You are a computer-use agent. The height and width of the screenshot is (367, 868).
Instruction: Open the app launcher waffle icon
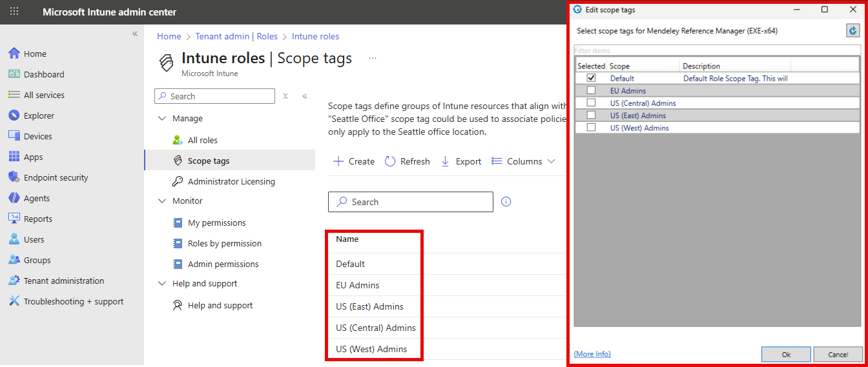(x=14, y=12)
